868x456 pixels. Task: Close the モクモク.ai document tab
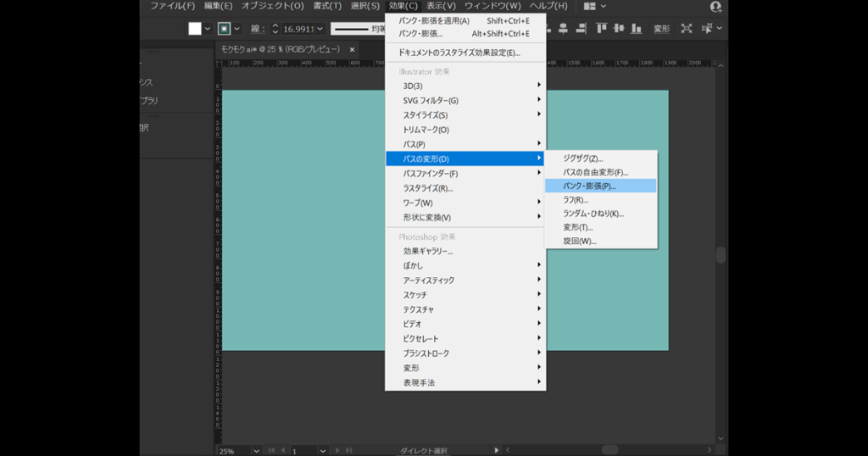coord(352,49)
